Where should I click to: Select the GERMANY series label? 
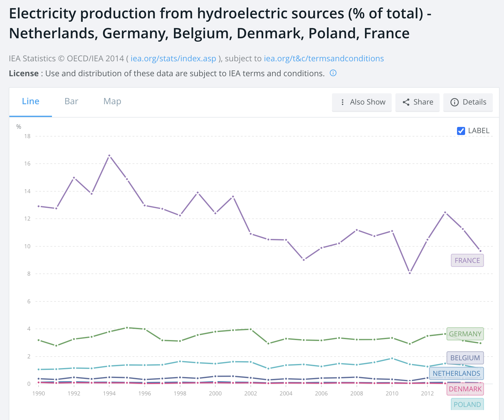point(465,334)
